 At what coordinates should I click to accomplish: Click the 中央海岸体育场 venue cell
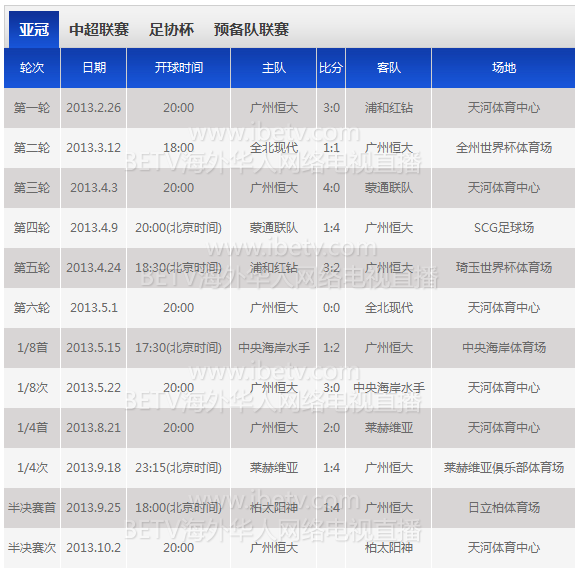[x=504, y=348]
